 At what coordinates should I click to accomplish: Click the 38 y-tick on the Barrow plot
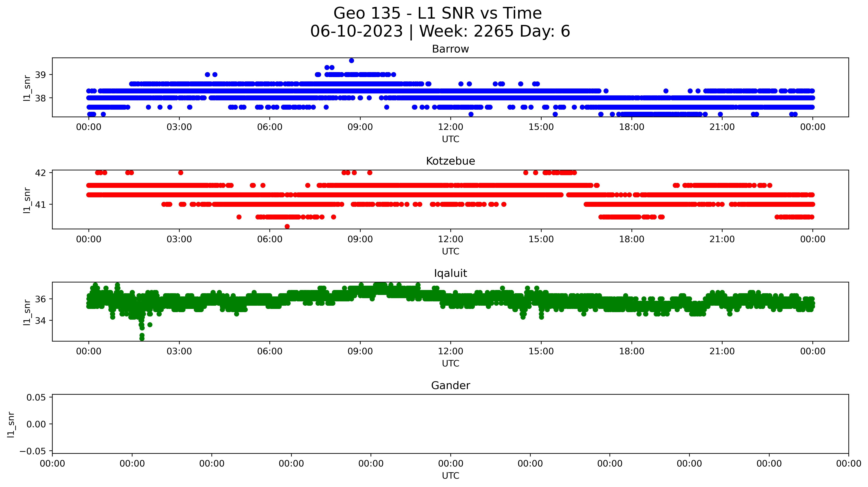(40, 98)
